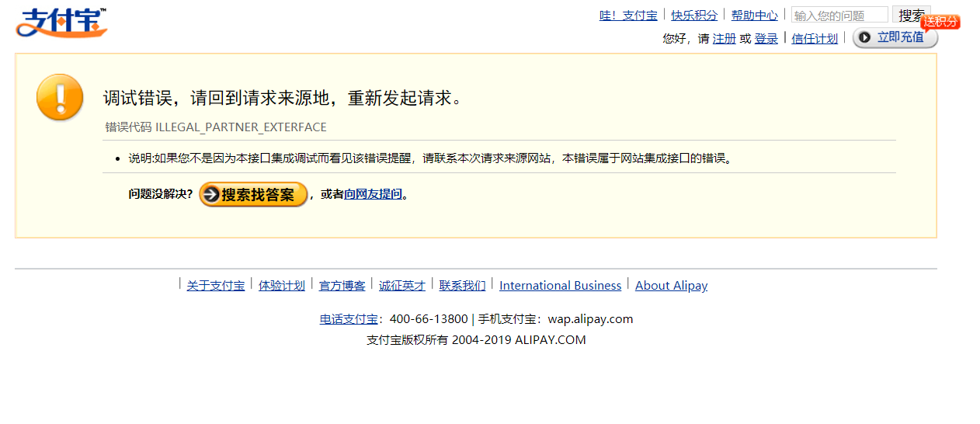980x424 pixels.
Task: Click the 问题没解决? text
Action: [161, 194]
